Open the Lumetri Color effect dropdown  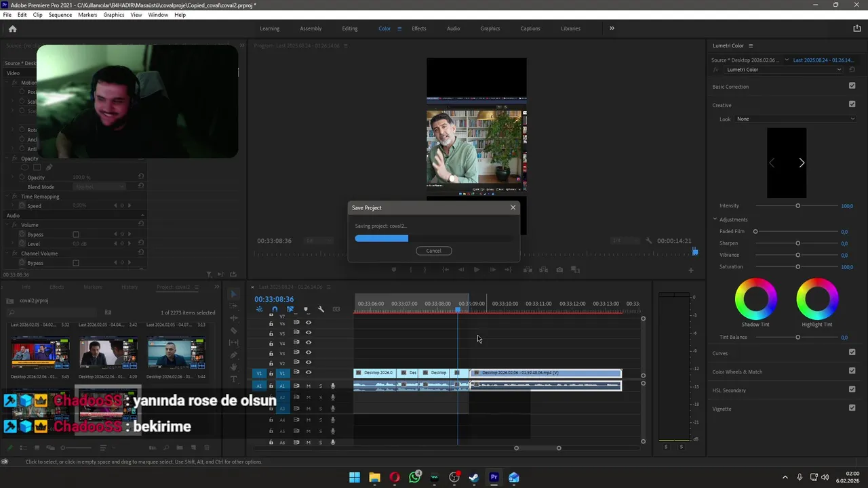783,70
